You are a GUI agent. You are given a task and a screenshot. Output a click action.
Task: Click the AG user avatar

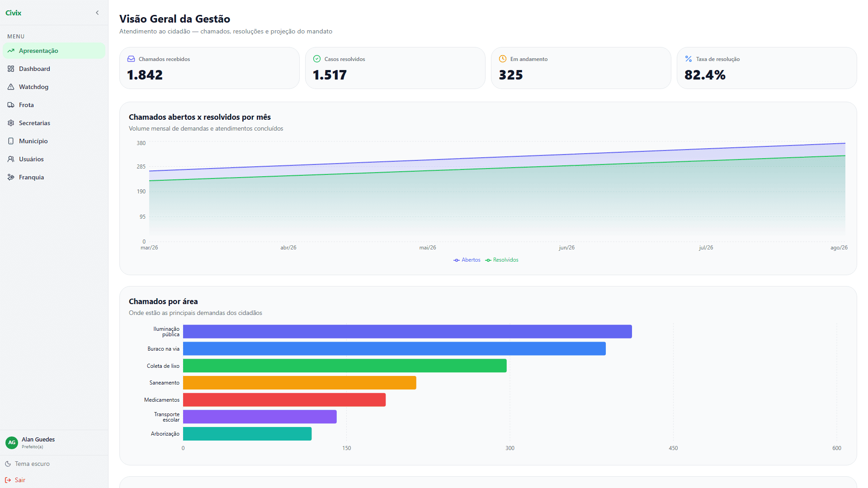[12, 442]
